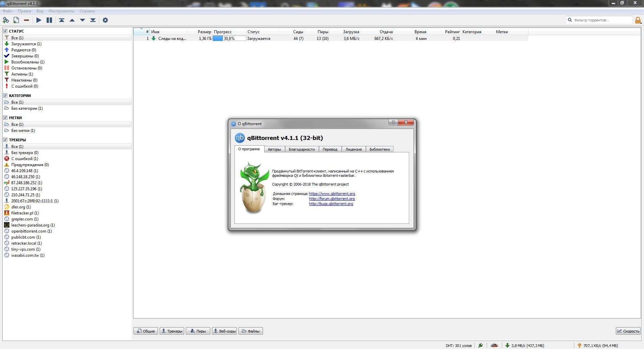The width and height of the screenshot is (644, 349).
Task: Select the retracker.local (1) tracker
Action: [x=67, y=243]
